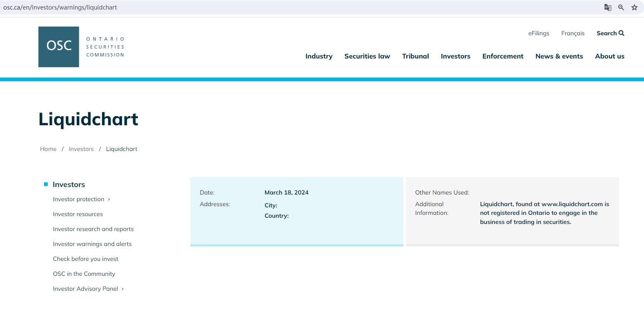
Task: Open the Industry menu
Action: [x=319, y=56]
